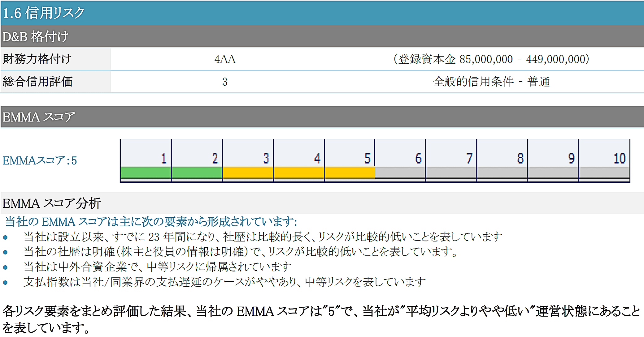This screenshot has width=644, height=337.
Task: Click score cell 6 on EMMA scale
Action: tap(400, 160)
